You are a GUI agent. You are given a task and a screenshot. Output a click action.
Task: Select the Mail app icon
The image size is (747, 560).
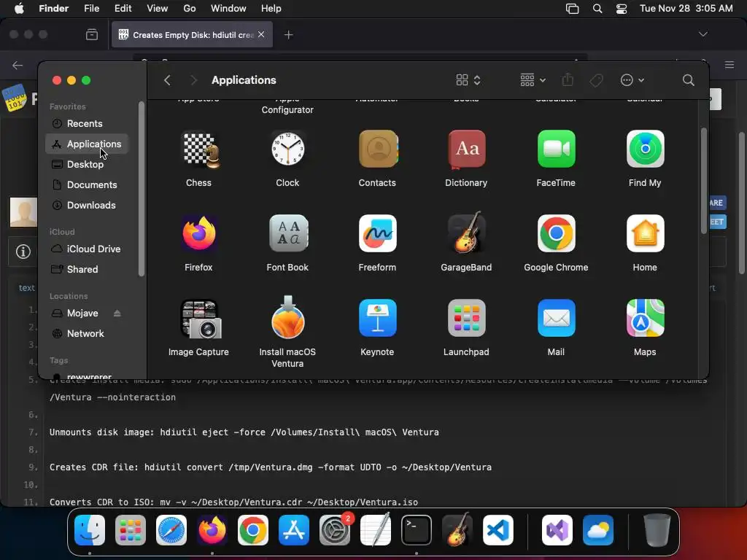click(x=556, y=318)
